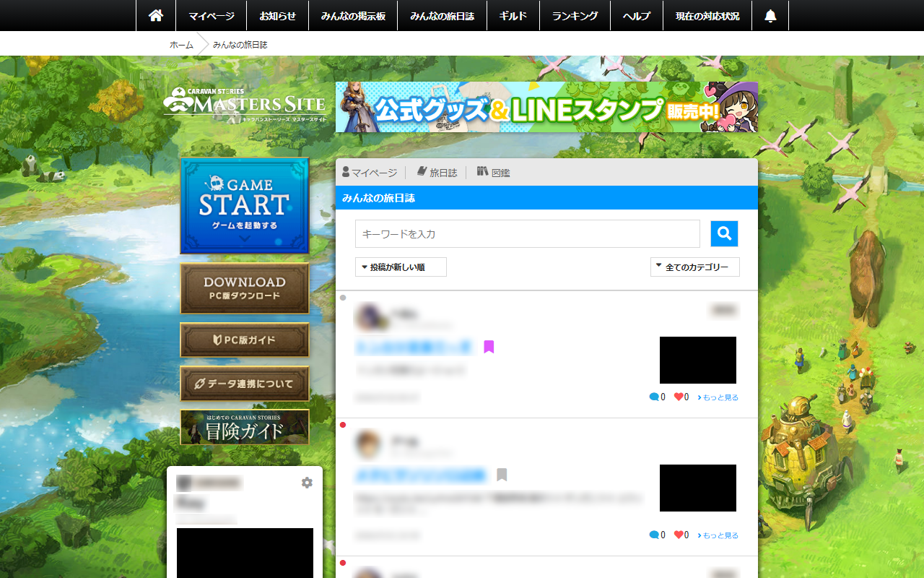Toggle the purple bookmark on first post
Screen dimensions: 924x578
(489, 347)
